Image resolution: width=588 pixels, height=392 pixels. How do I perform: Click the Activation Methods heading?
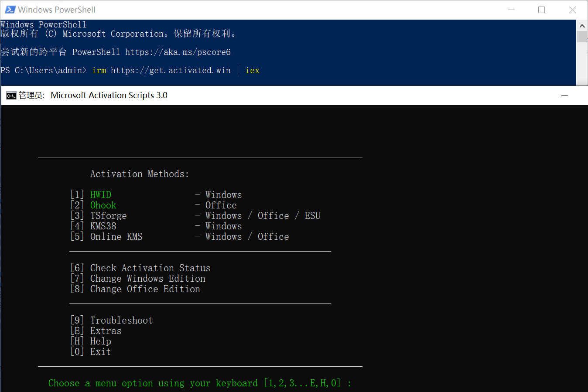tap(140, 174)
